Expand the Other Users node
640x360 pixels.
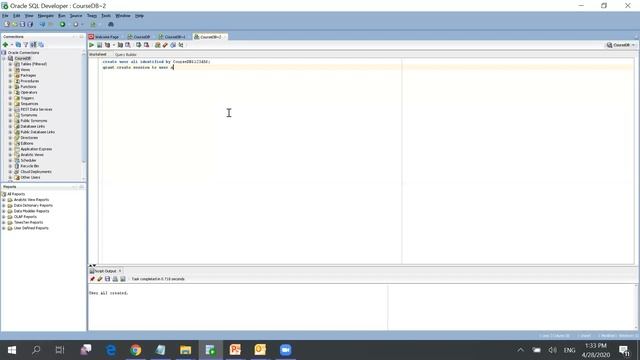[10, 178]
